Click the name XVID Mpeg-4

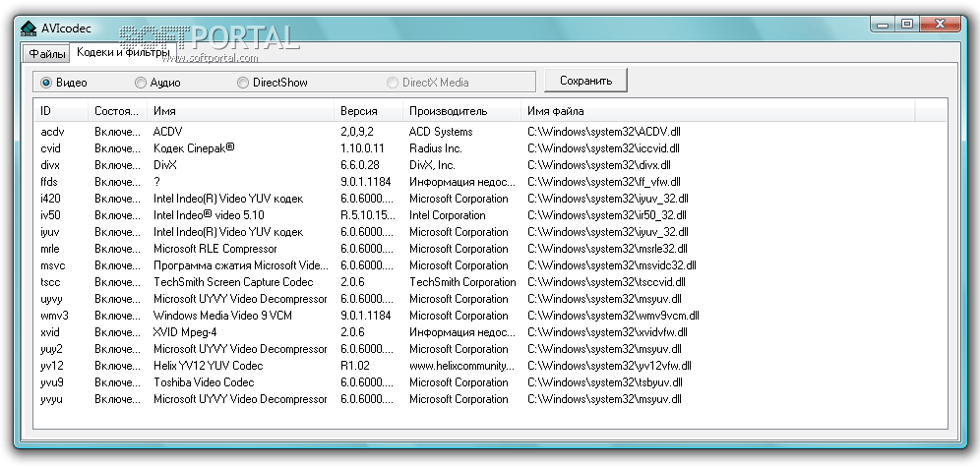(185, 332)
